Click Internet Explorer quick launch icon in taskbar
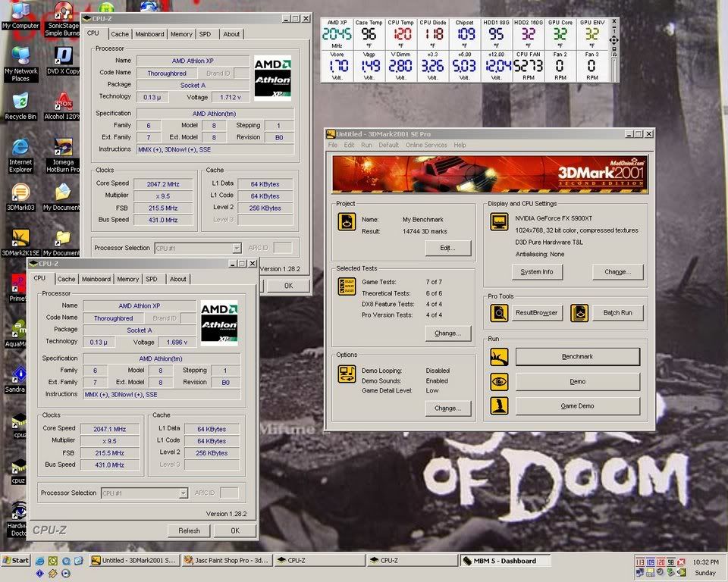728x582 pixels. point(40,561)
